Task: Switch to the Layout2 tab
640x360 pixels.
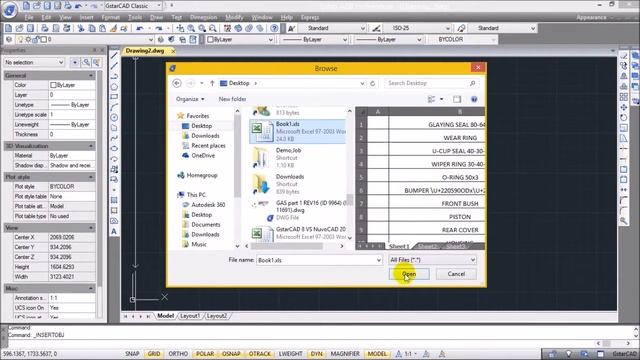Action: coord(217,316)
